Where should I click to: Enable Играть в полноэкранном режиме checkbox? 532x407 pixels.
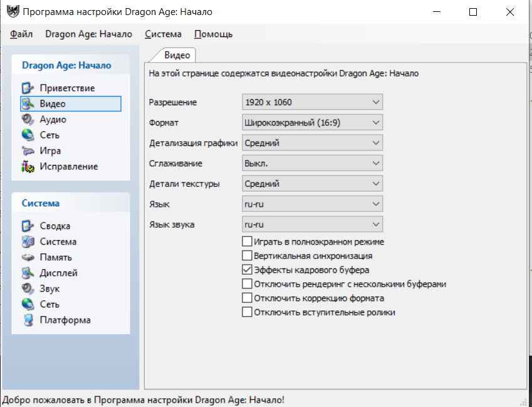[x=247, y=241]
